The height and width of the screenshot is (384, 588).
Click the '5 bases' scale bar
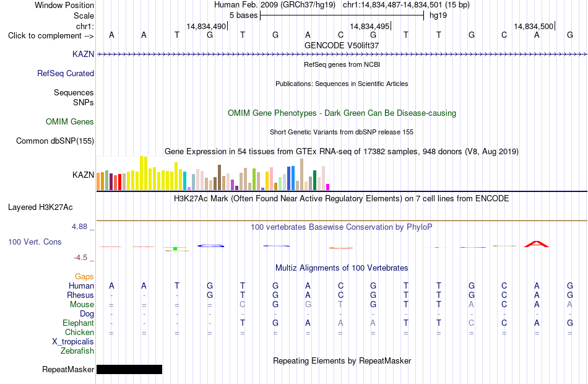point(342,15)
